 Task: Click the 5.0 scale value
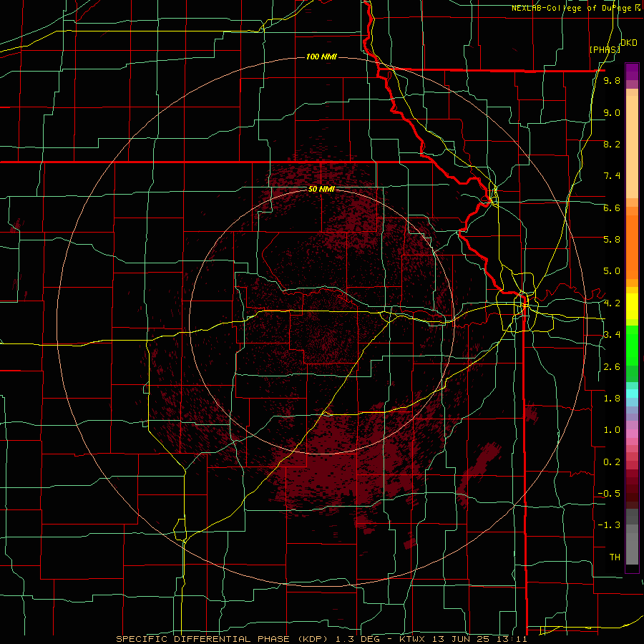tap(612, 271)
